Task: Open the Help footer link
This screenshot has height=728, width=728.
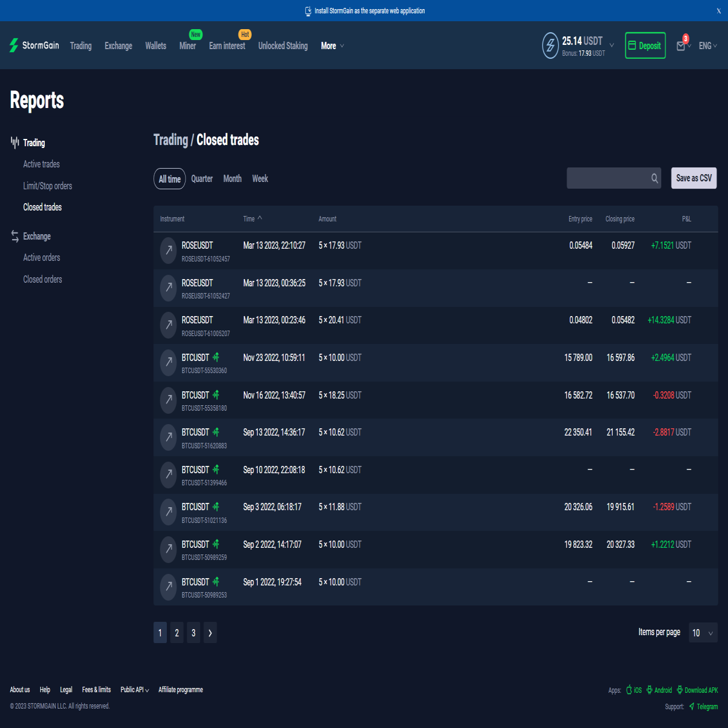Action: [x=45, y=690]
